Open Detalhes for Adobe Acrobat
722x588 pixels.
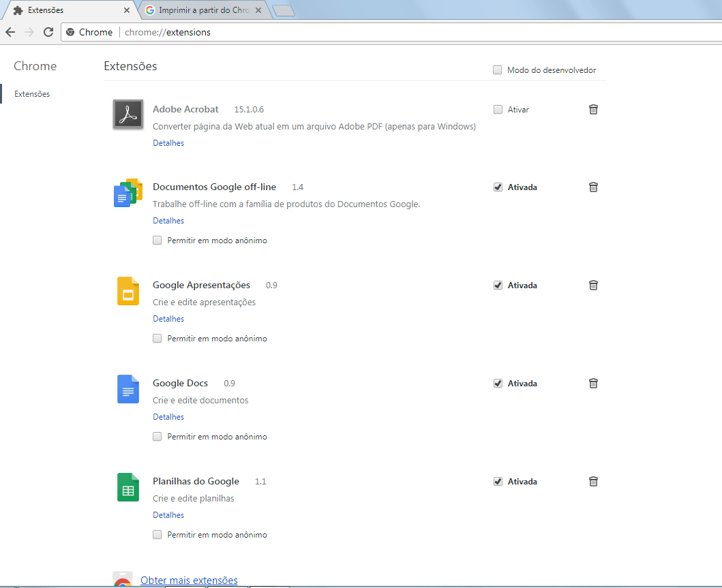pos(168,143)
